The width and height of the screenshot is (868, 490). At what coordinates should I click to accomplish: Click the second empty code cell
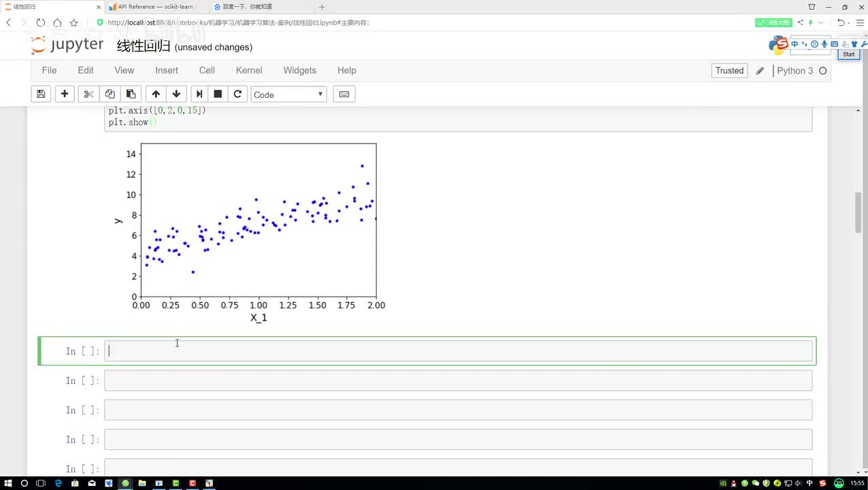458,380
